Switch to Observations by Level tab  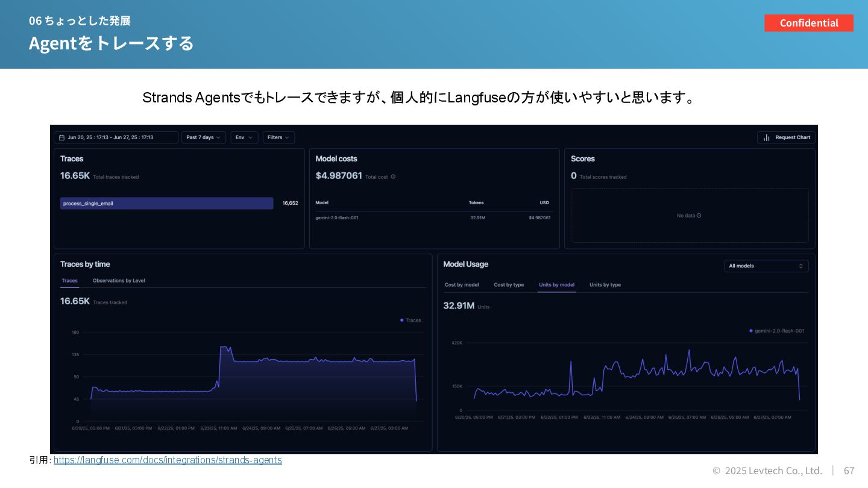(119, 281)
